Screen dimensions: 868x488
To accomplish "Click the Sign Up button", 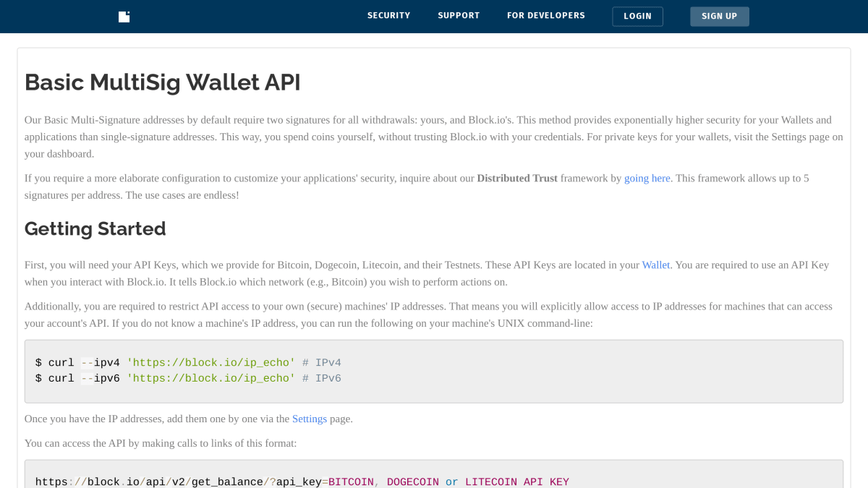I will coord(719,17).
